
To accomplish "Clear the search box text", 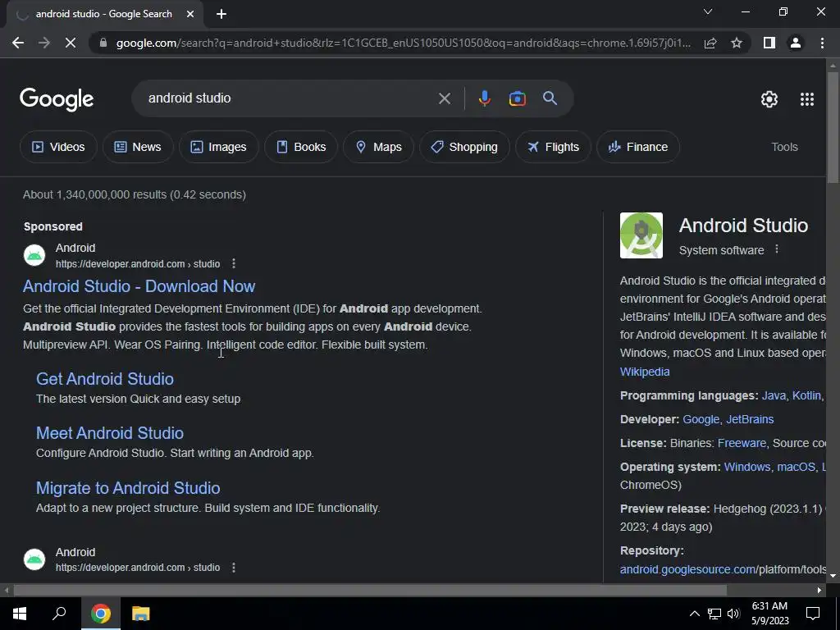I will coord(444,98).
